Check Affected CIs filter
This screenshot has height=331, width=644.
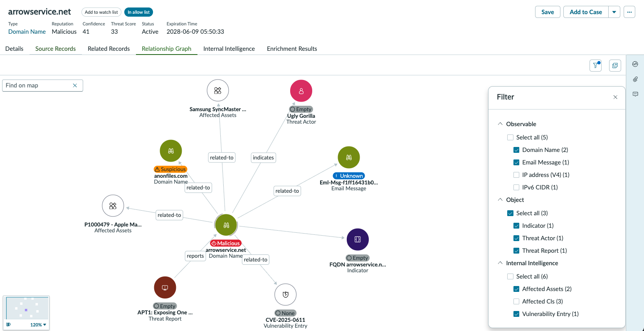[516, 301]
